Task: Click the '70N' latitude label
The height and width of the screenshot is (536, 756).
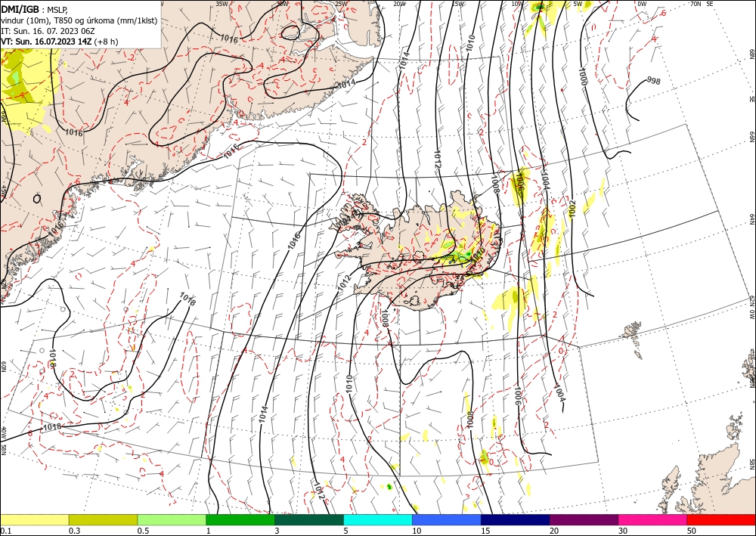Action: [x=696, y=4]
